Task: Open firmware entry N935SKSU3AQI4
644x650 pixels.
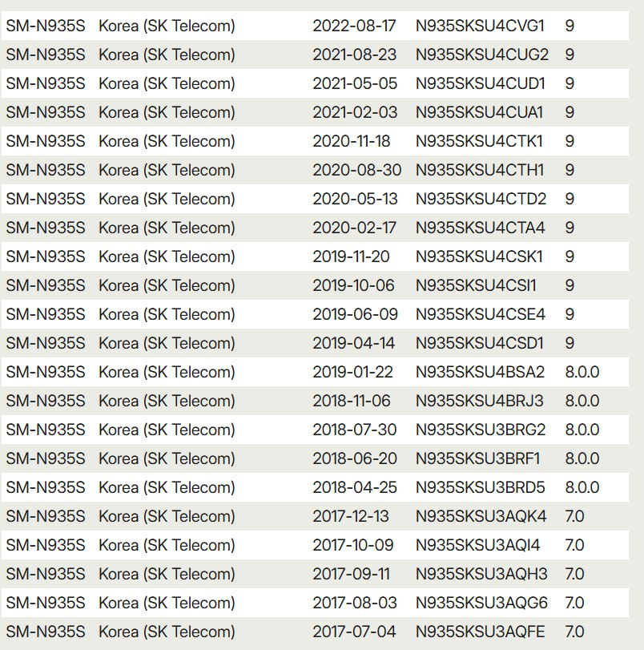Action: [478, 545]
